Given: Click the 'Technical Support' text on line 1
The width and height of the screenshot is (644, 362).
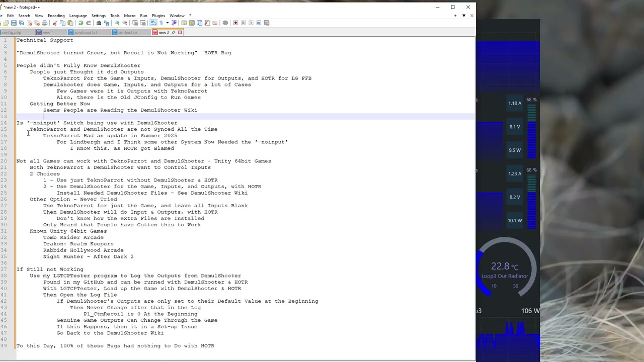Looking at the screenshot, I should [45, 40].
